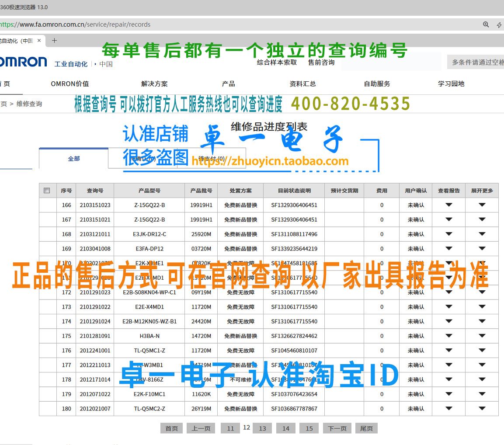Open the 资料汇总 menu
This screenshot has height=445, width=504.
pyautogui.click(x=302, y=84)
